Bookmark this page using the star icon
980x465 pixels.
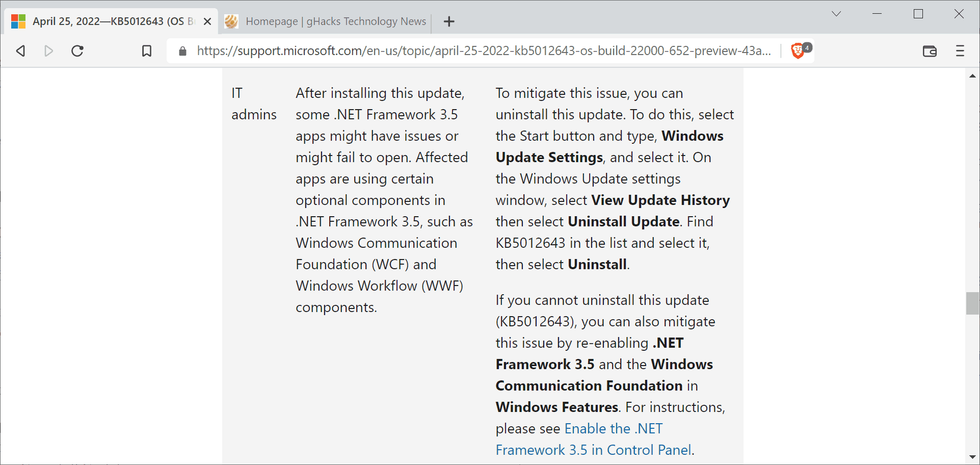(x=147, y=50)
